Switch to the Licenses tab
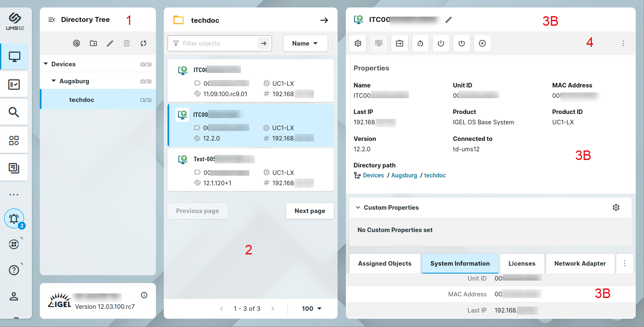The image size is (644, 327). [x=522, y=264]
